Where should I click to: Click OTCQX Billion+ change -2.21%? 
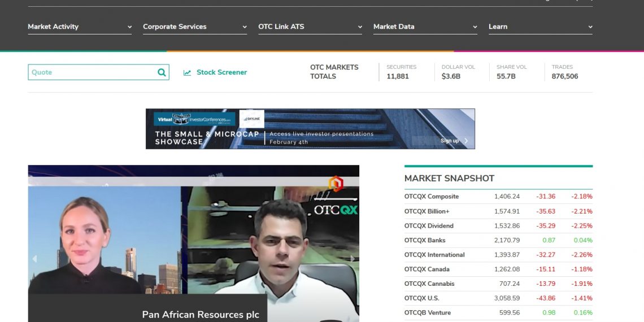coord(581,211)
